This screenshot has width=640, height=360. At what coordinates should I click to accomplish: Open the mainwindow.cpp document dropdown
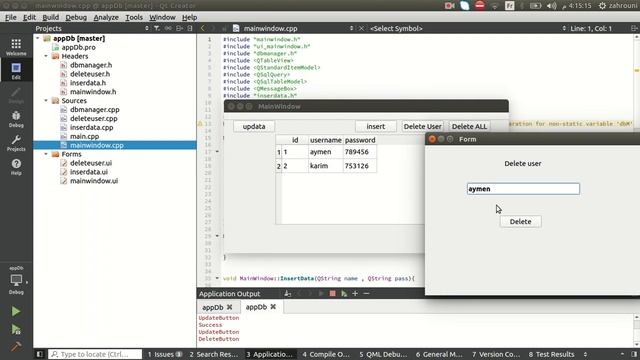(x=351, y=28)
